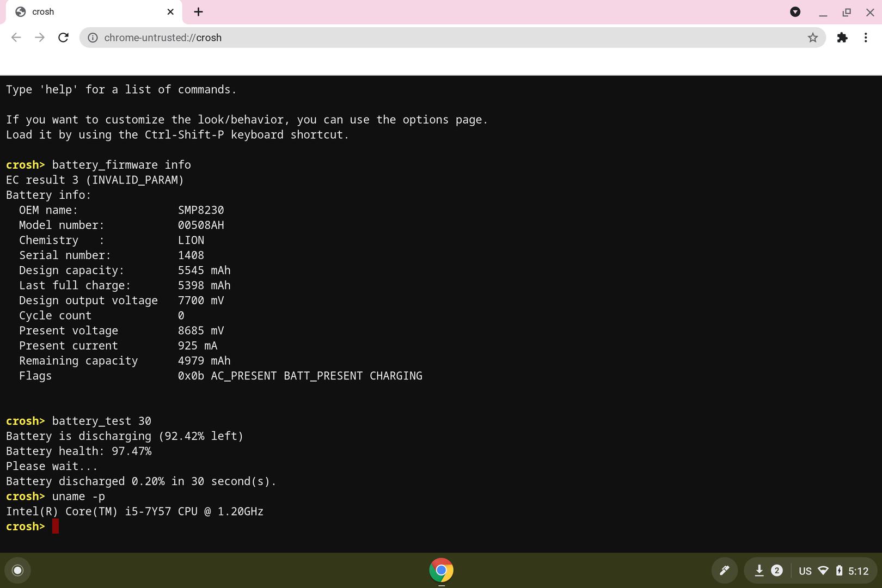Viewport: 882px width, 588px height.
Task: Open quick settings via the 5:12 clock
Action: (x=858, y=571)
